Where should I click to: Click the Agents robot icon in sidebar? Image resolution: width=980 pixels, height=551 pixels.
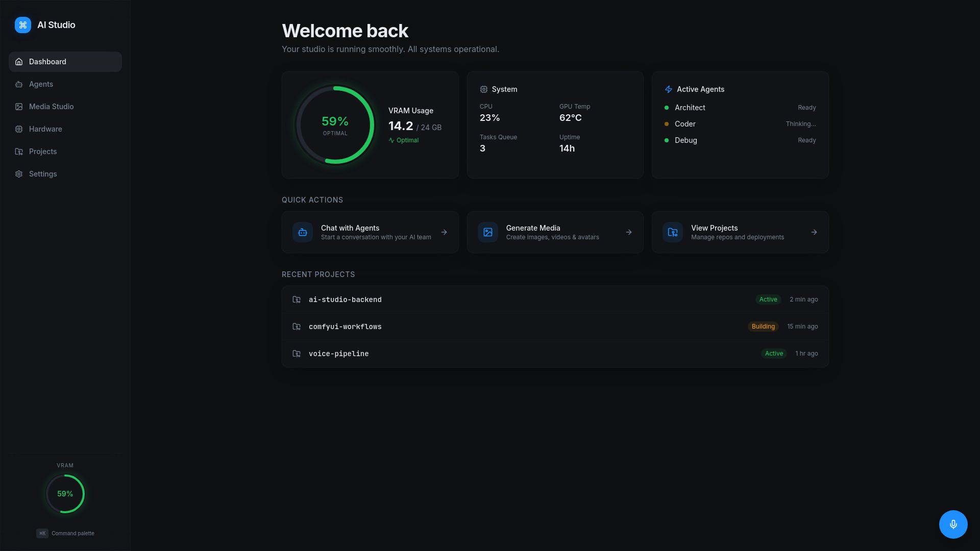click(x=19, y=84)
